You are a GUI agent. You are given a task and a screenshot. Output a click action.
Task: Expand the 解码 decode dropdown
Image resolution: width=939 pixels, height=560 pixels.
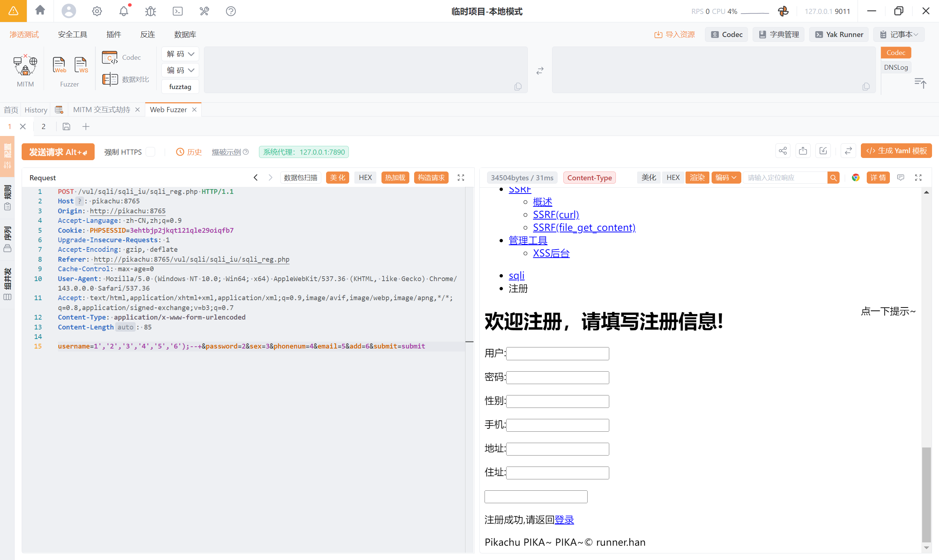point(180,54)
